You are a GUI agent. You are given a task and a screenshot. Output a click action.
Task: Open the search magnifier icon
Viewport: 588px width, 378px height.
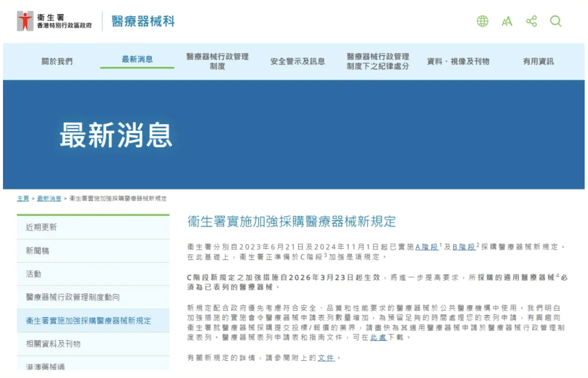(x=555, y=21)
